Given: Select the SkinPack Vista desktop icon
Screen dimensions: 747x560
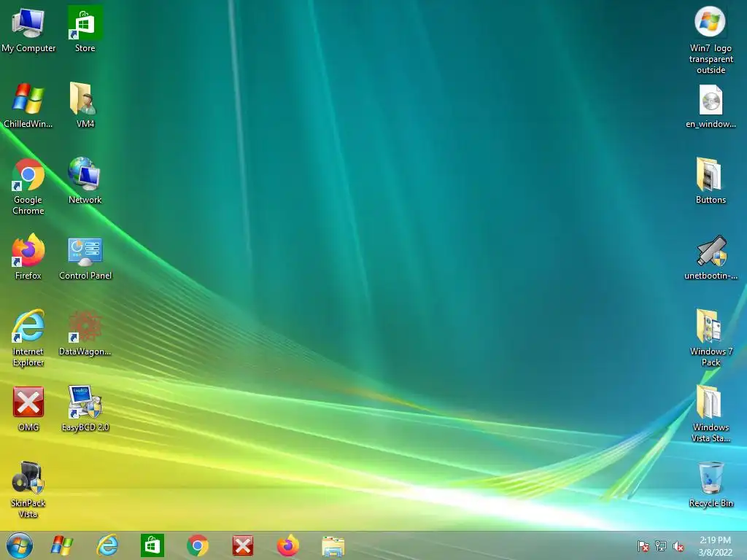Looking at the screenshot, I should click(x=28, y=490).
